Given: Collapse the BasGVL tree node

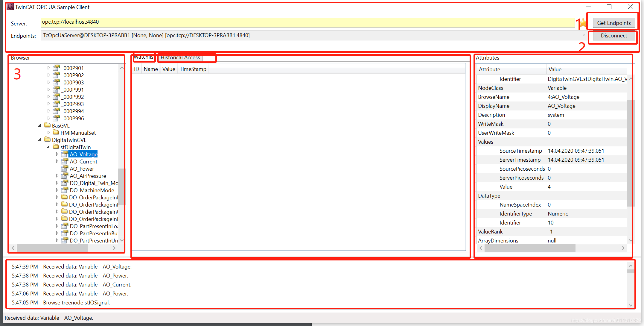Looking at the screenshot, I should click(39, 125).
